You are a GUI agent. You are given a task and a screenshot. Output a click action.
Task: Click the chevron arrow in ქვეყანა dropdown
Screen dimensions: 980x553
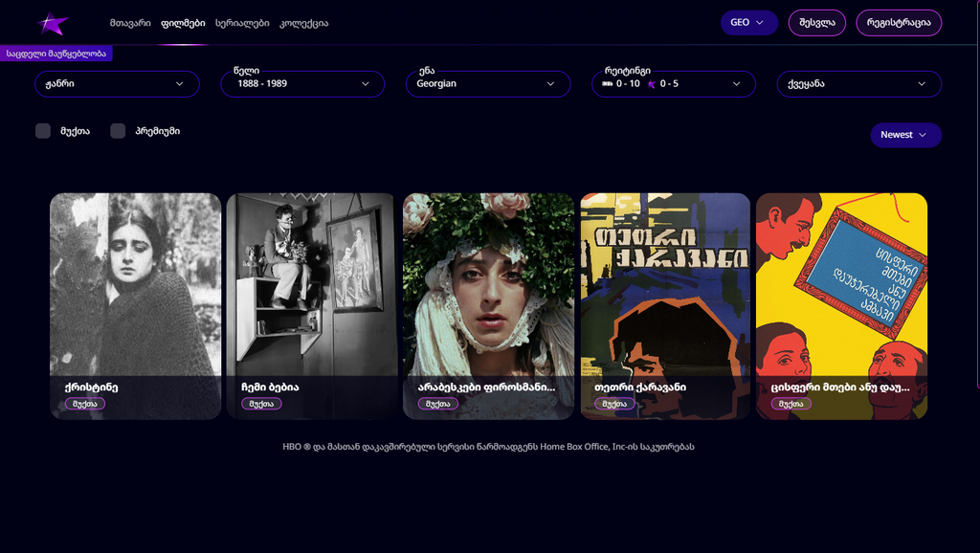point(922,84)
